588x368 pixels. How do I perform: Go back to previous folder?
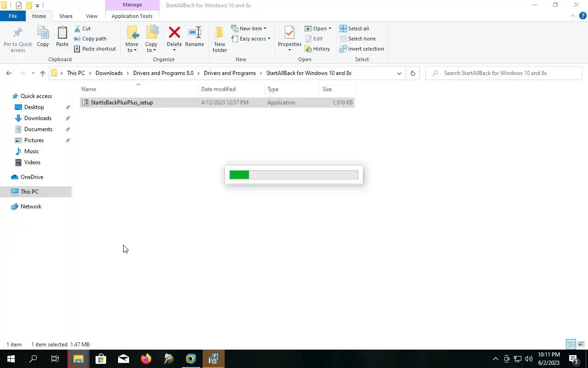(x=9, y=73)
